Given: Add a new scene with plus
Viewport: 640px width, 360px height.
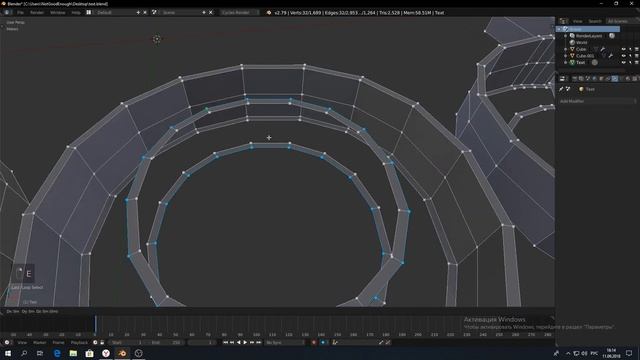Looking at the screenshot, I should pyautogui.click(x=204, y=13).
